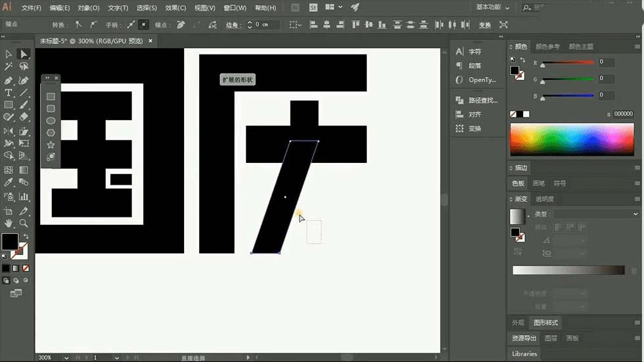
Task: Swap fill and stroke in toolbar
Action: [x=26, y=237]
